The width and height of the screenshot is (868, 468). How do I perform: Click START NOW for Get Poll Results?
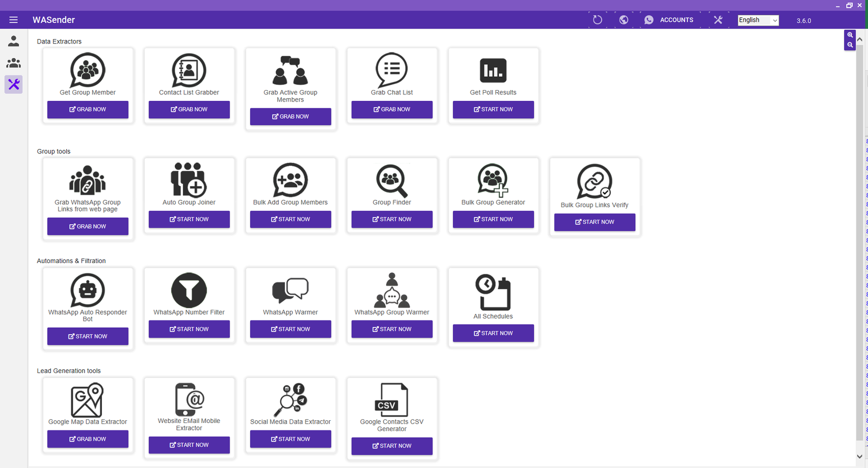click(493, 110)
